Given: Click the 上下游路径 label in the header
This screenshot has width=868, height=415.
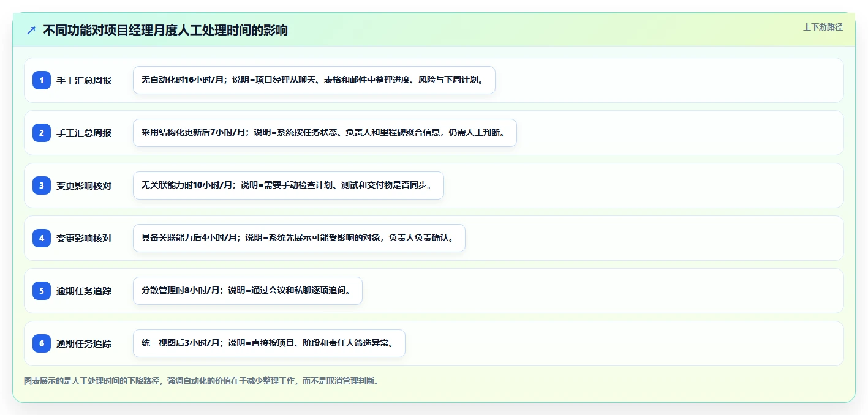Looking at the screenshot, I should pos(823,27).
